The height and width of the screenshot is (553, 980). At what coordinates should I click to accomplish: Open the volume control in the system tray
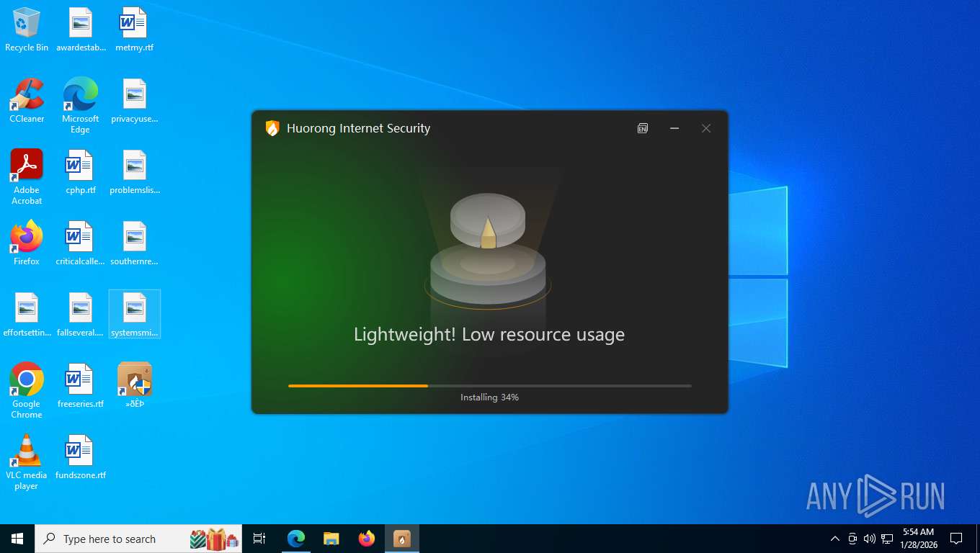point(870,539)
